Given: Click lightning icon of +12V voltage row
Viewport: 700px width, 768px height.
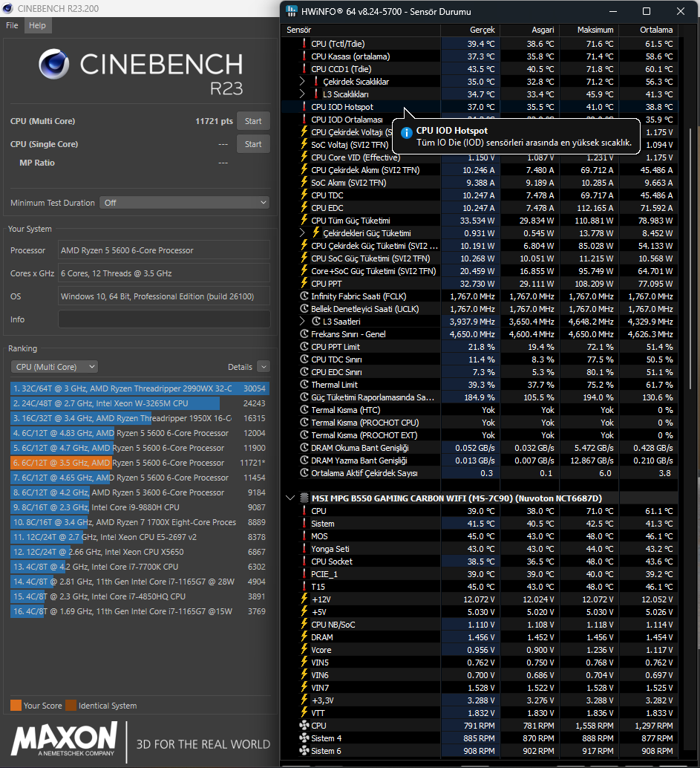Looking at the screenshot, I should (x=304, y=599).
